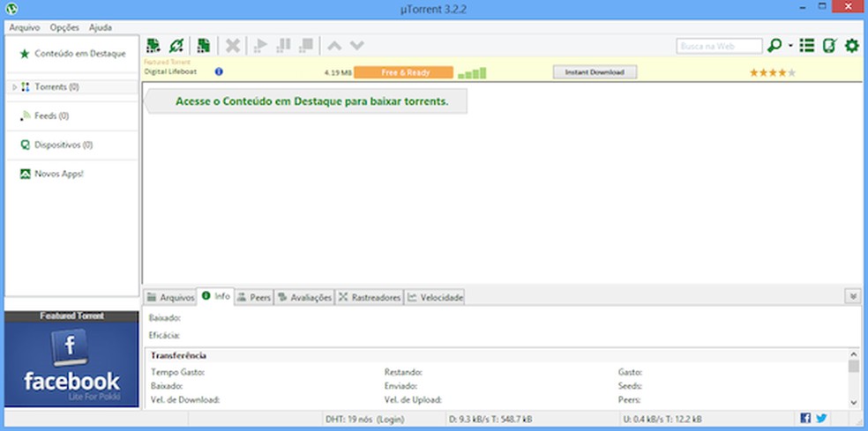Open the Opções menu
This screenshot has width=868, height=431.
64,27
